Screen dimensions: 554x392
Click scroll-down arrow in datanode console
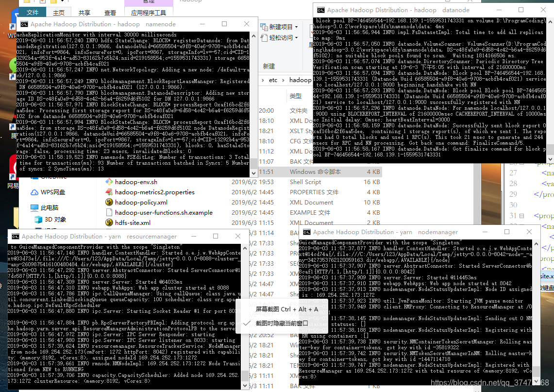coord(551,159)
